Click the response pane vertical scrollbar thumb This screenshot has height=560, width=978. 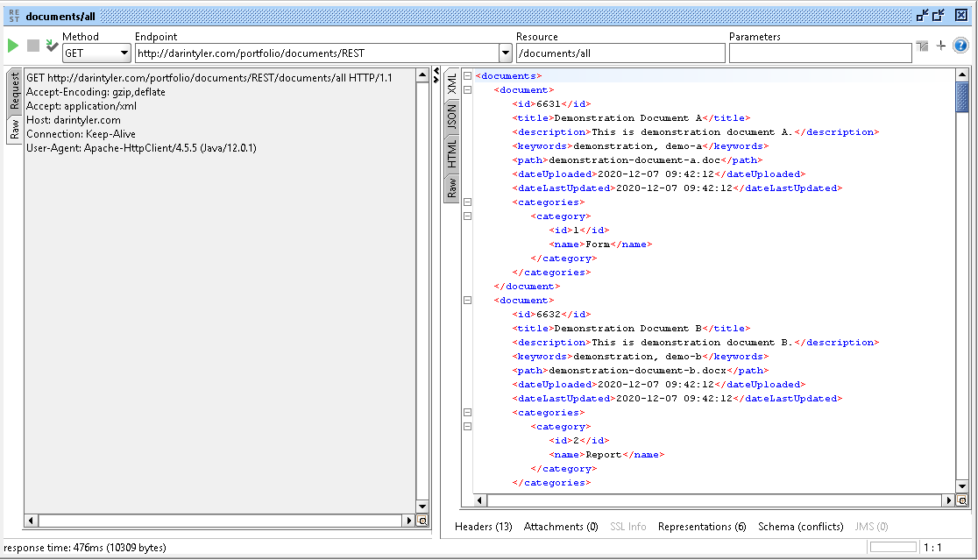click(x=962, y=97)
